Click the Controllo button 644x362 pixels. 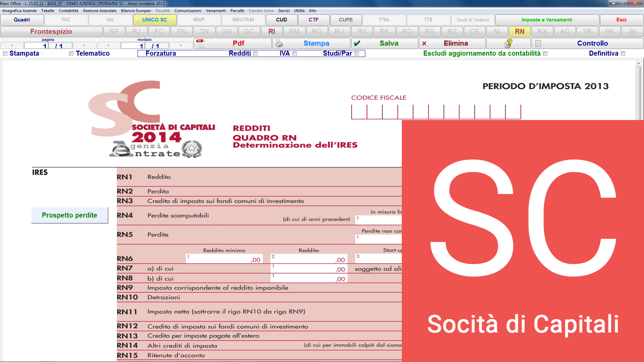tap(587, 43)
